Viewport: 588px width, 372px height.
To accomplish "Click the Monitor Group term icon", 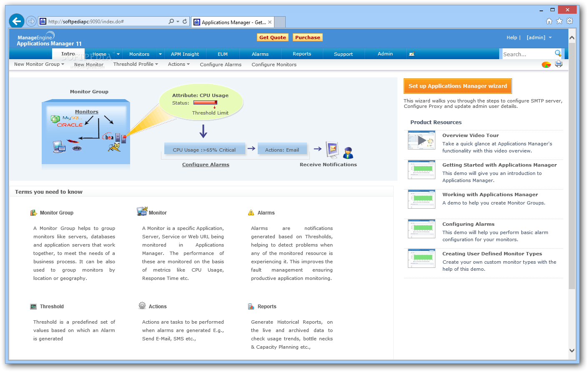I will coord(33,213).
